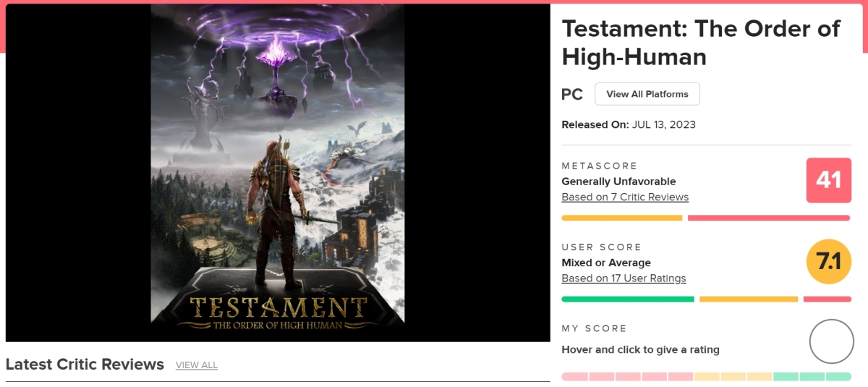Click the Testament game cover art
The height and width of the screenshot is (387, 868).
[x=278, y=173]
